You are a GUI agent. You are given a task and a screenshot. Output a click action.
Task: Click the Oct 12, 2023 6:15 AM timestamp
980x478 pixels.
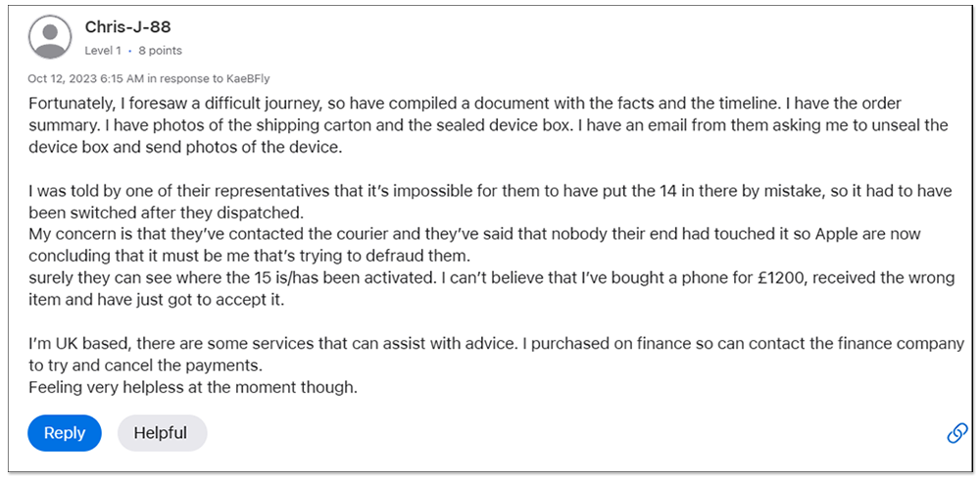tap(86, 78)
